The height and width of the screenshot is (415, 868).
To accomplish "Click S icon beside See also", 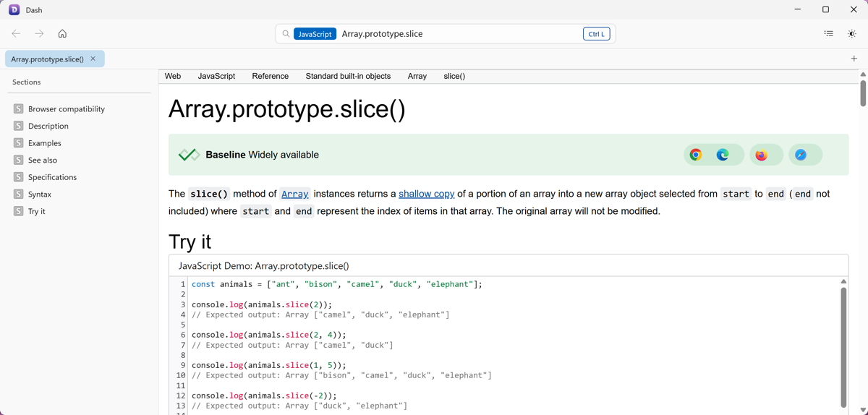I will (x=19, y=160).
